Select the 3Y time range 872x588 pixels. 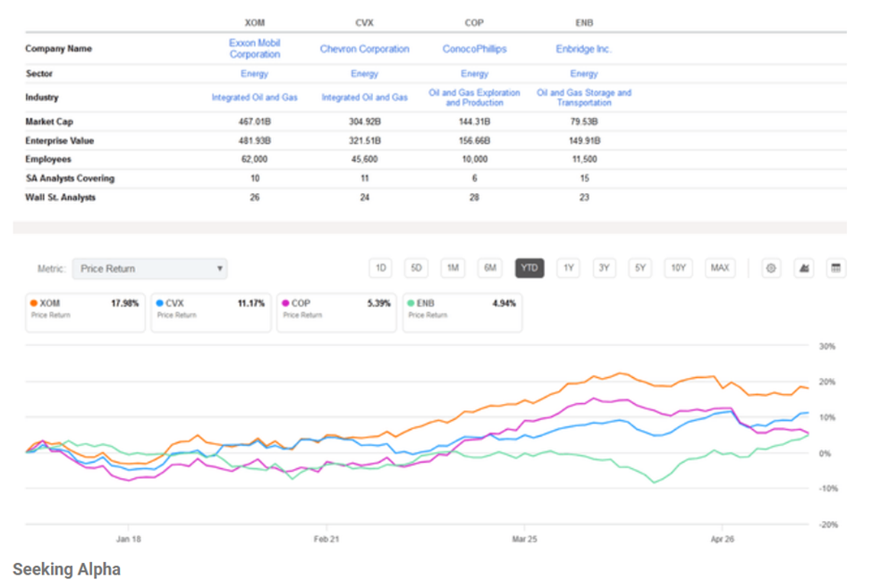(604, 268)
